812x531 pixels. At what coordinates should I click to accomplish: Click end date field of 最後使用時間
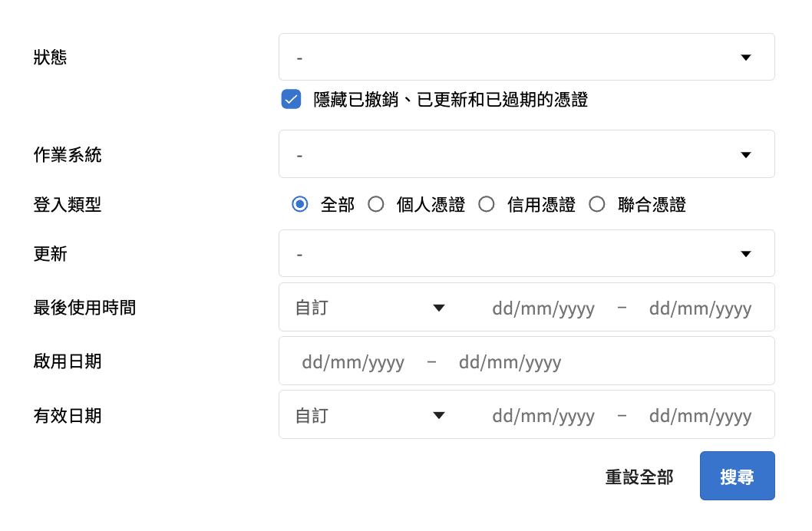[x=700, y=308]
